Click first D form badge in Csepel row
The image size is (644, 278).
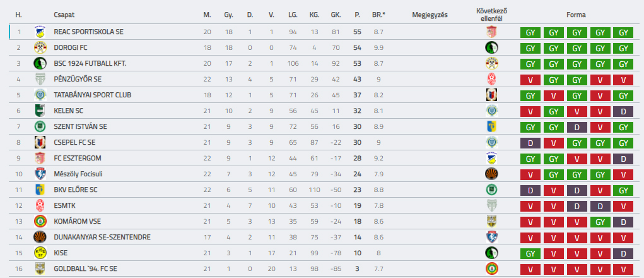pos(530,143)
